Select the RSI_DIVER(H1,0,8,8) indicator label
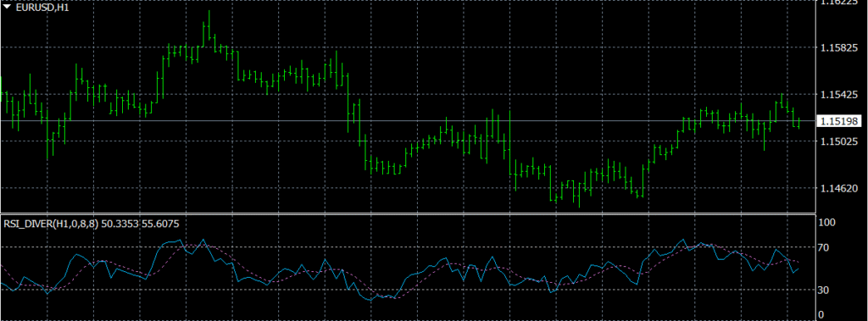Viewport: 868px width, 321px height. [52, 224]
